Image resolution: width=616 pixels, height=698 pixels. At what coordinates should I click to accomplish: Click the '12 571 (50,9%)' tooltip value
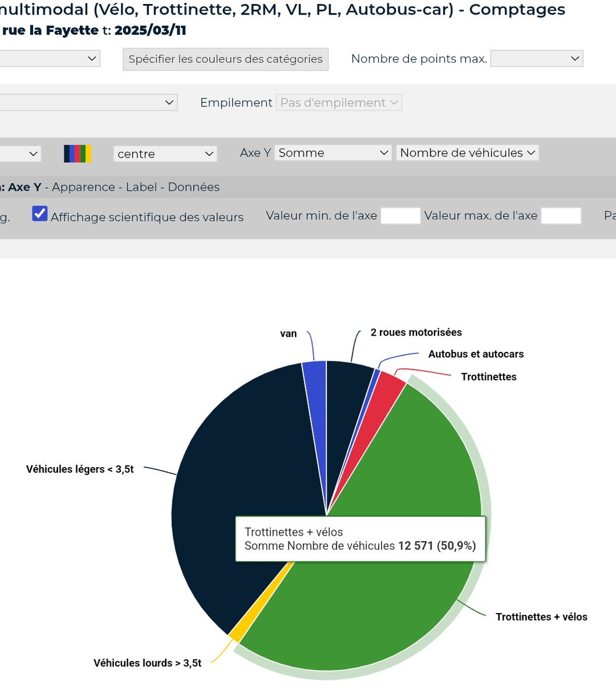point(437,546)
